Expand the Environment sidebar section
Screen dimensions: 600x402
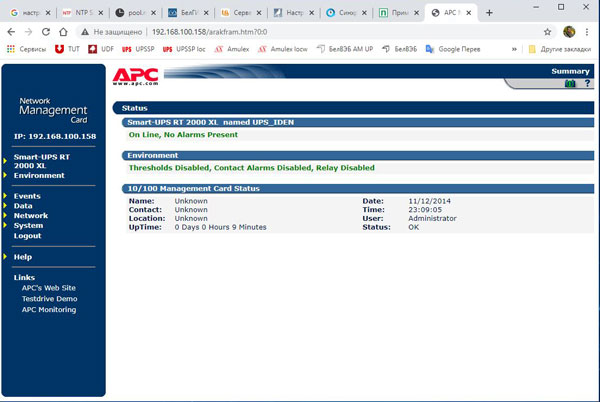click(39, 175)
